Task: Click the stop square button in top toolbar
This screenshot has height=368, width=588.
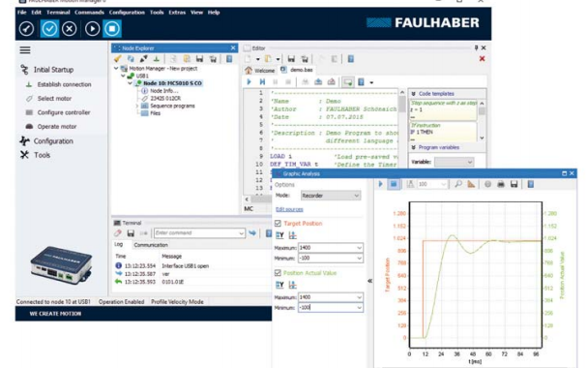Action: point(112,28)
